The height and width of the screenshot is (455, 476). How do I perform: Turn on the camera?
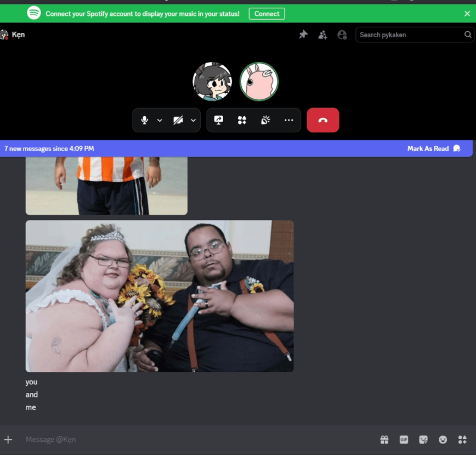point(178,120)
